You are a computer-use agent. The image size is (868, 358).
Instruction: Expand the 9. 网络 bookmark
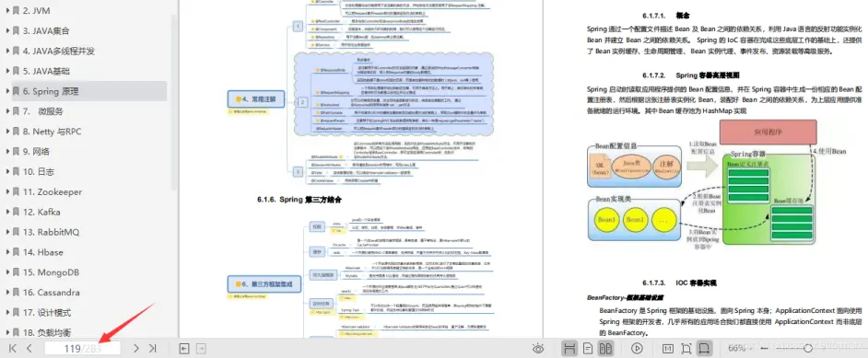7,151
